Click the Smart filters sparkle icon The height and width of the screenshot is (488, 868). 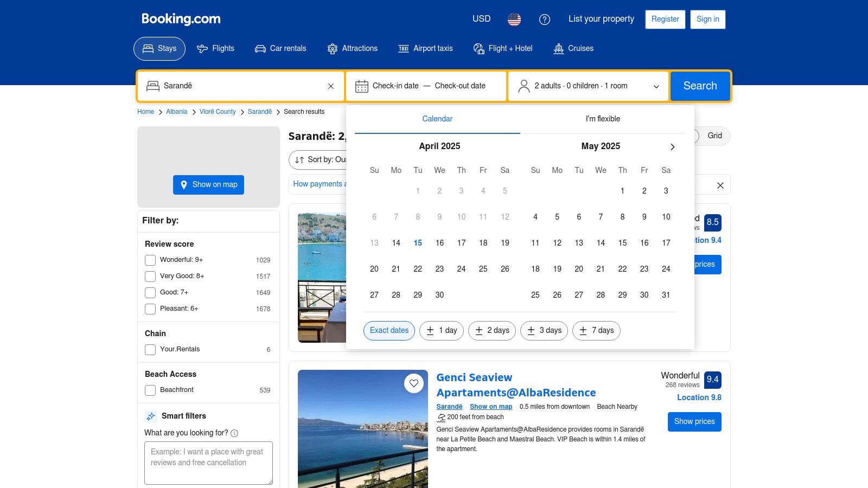(x=151, y=416)
